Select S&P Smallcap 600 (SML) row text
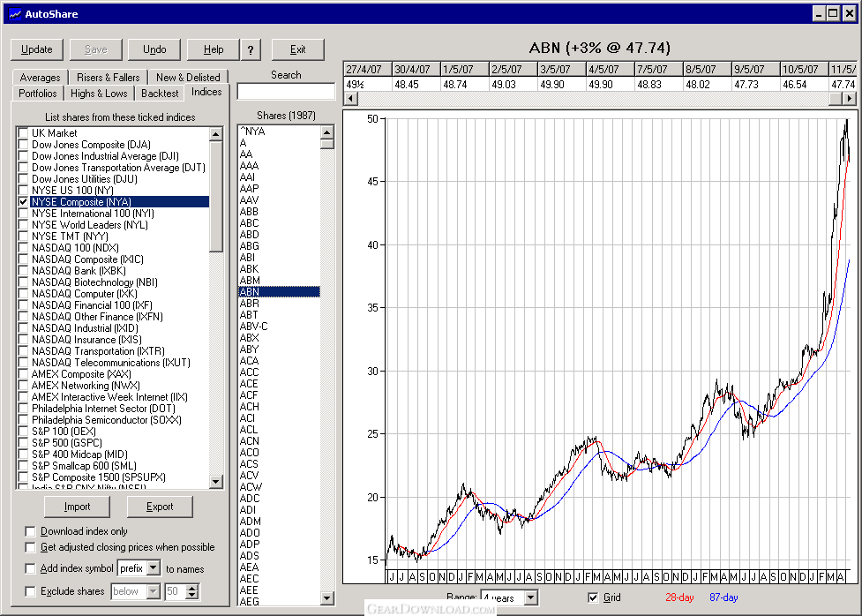862x616 pixels. click(84, 466)
